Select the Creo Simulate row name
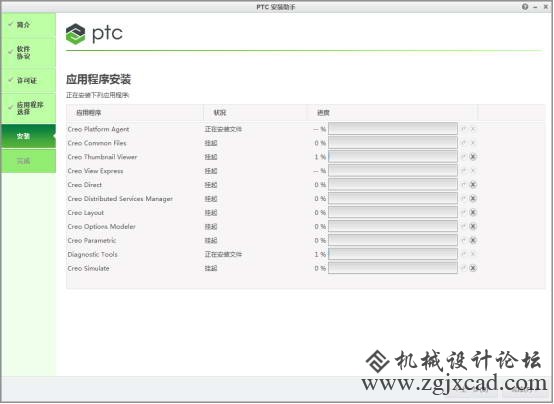Image resolution: width=554 pixels, height=404 pixels. click(x=88, y=268)
